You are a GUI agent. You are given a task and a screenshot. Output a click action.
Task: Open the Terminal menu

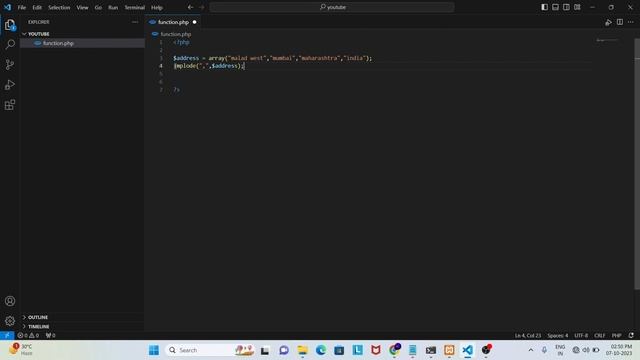(x=135, y=7)
